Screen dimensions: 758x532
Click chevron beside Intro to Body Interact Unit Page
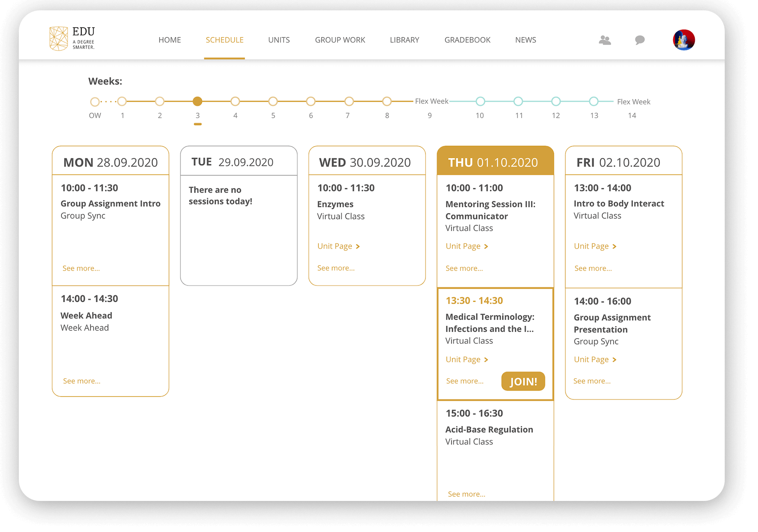614,247
